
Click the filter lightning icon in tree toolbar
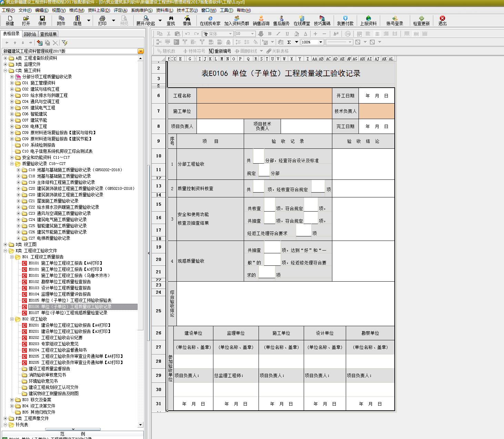click(64, 43)
